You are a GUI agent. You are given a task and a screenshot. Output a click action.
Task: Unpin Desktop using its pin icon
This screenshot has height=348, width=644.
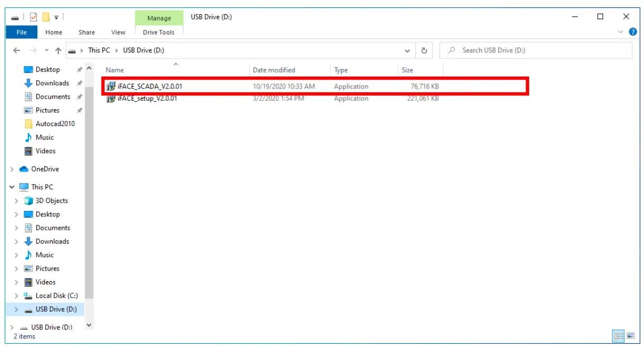click(80, 70)
